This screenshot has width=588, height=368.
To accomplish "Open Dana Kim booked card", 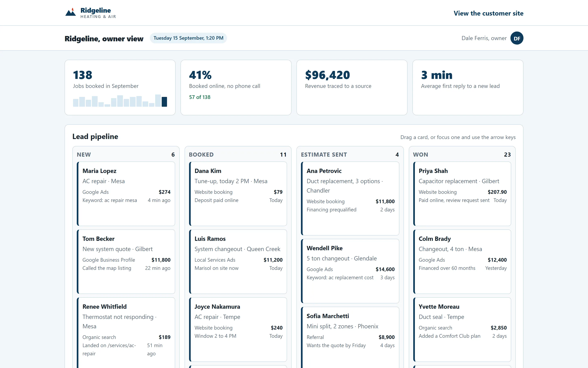I will [238, 194].
